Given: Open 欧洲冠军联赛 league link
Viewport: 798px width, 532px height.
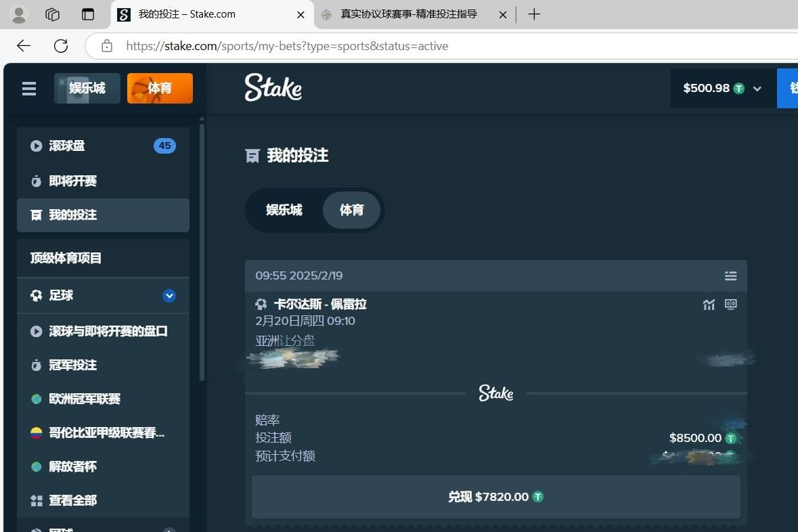Looking at the screenshot, I should tap(104, 399).
